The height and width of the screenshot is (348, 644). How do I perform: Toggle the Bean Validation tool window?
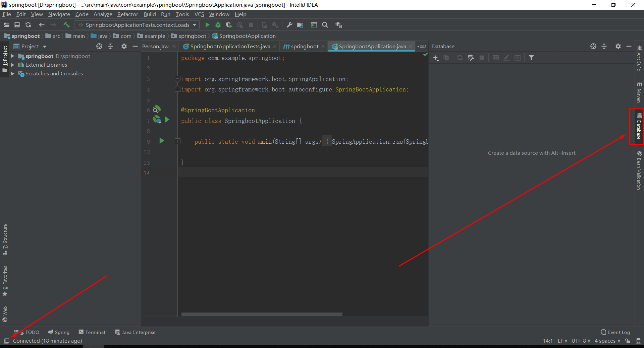point(639,170)
